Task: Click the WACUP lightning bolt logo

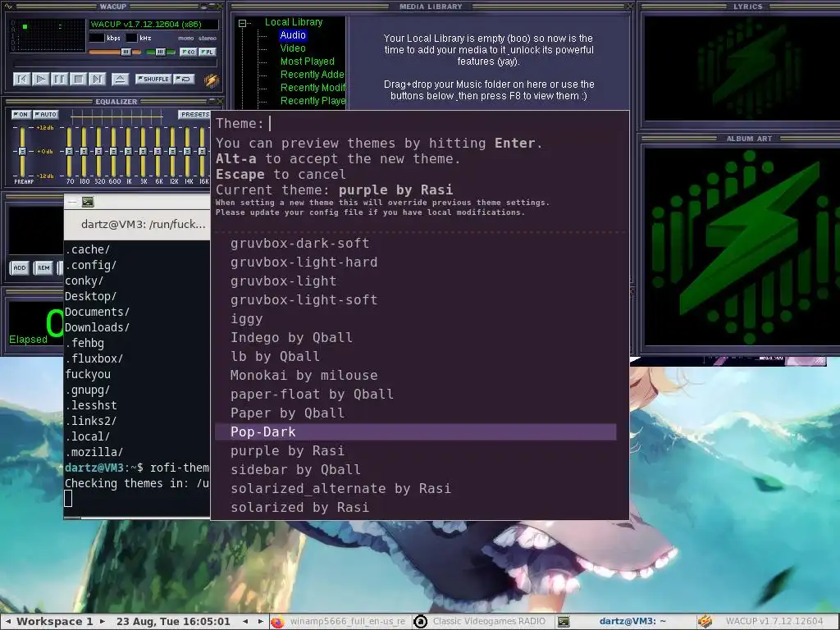Action: pos(212,80)
